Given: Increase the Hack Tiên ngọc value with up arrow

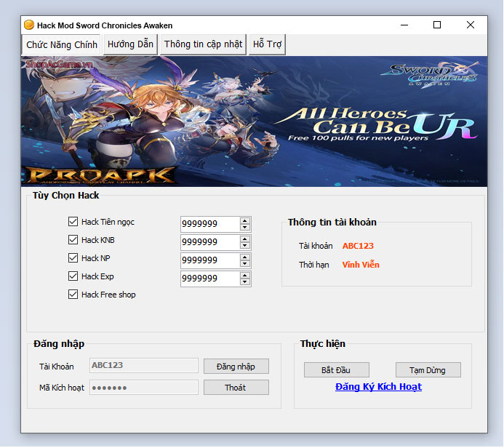Looking at the screenshot, I should click(x=245, y=221).
